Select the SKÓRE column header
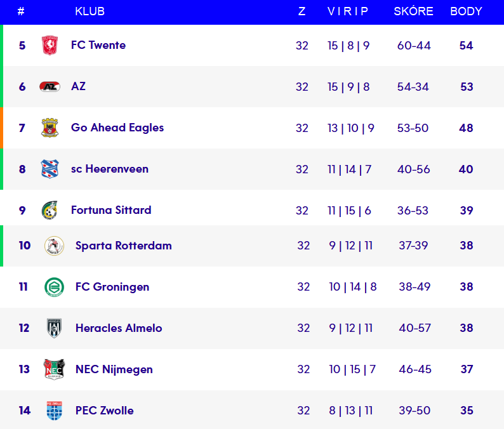504x429 pixels. pyautogui.click(x=413, y=11)
